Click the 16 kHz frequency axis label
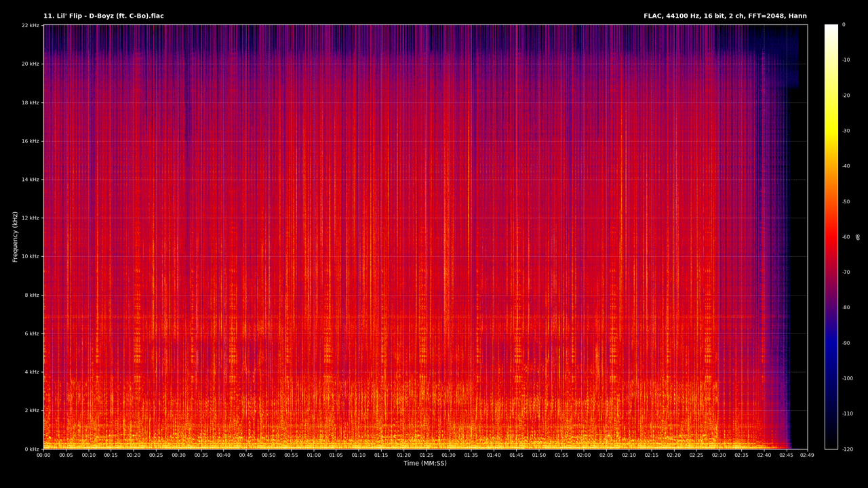Image resolution: width=868 pixels, height=488 pixels. 30,141
